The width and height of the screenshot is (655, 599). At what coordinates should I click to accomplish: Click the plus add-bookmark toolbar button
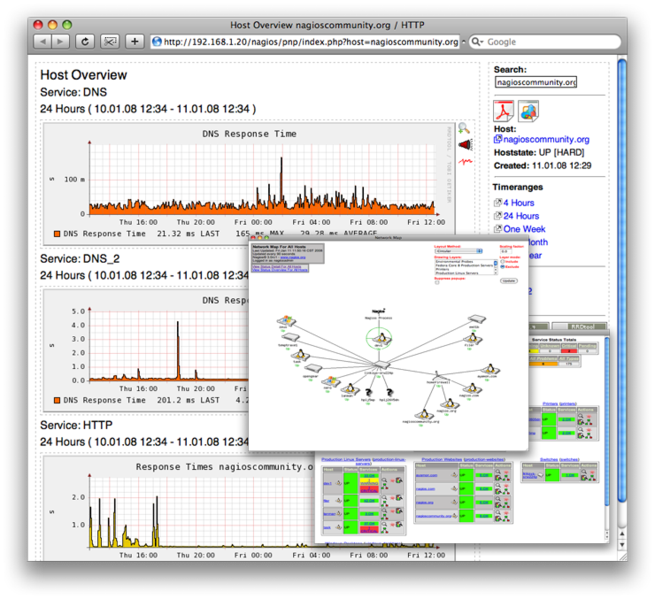tap(135, 42)
